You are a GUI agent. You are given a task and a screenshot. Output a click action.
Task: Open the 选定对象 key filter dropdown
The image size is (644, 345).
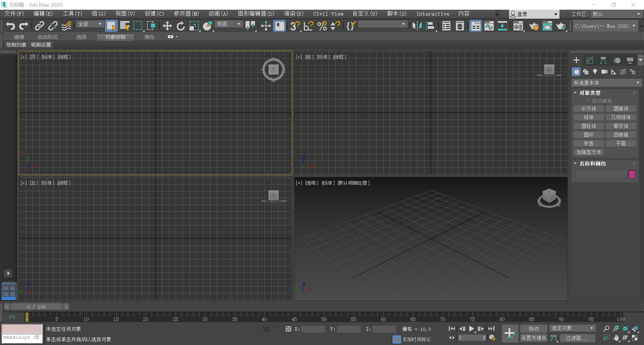(572, 328)
